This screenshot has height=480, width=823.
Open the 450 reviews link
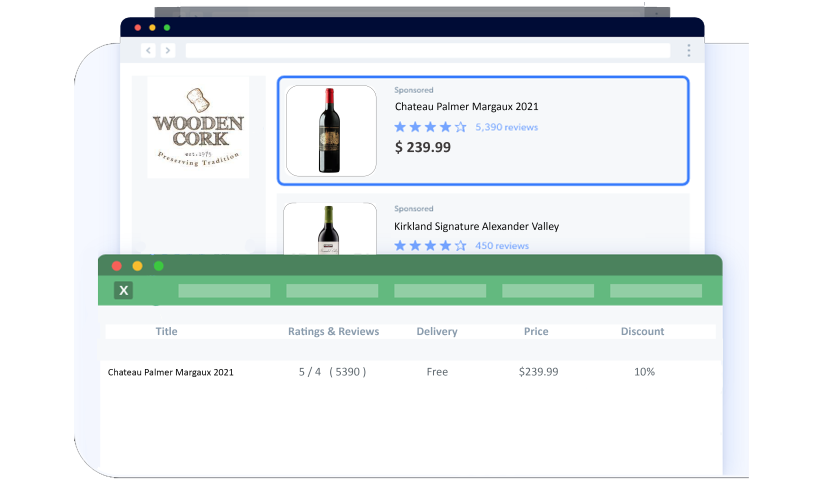tap(502, 246)
